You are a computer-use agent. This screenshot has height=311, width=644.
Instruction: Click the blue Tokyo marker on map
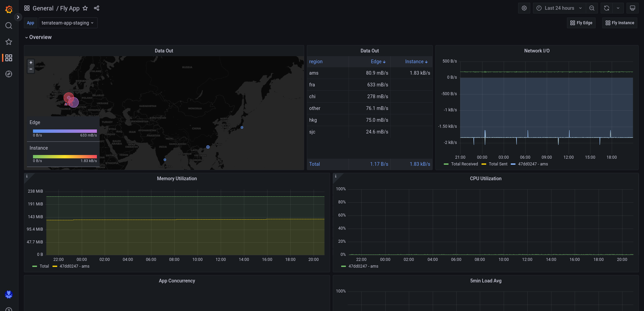pos(242,127)
